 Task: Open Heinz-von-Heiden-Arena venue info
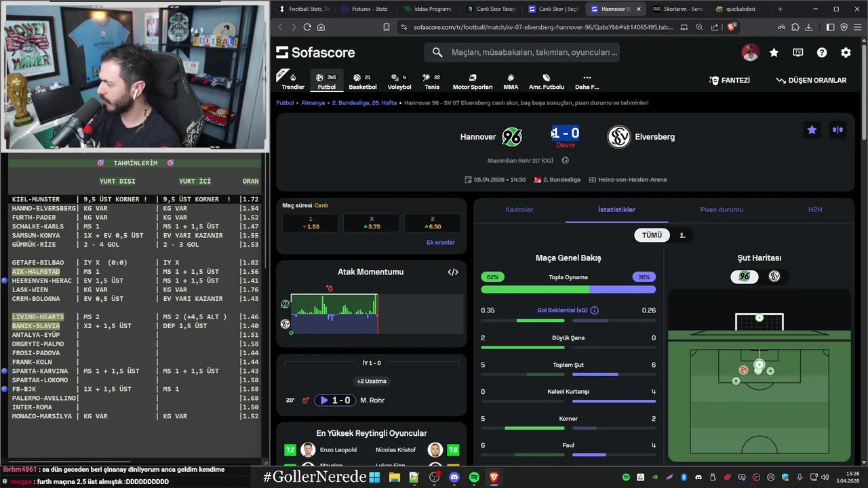tap(628, 180)
